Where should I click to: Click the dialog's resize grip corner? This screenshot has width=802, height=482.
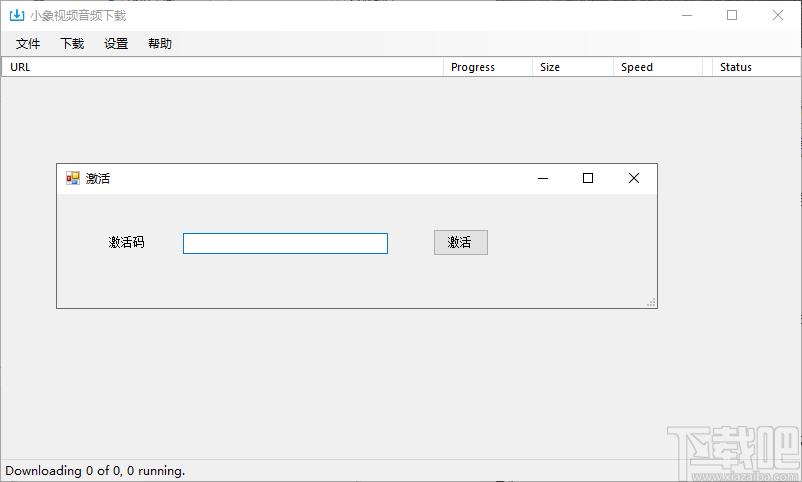click(x=651, y=302)
